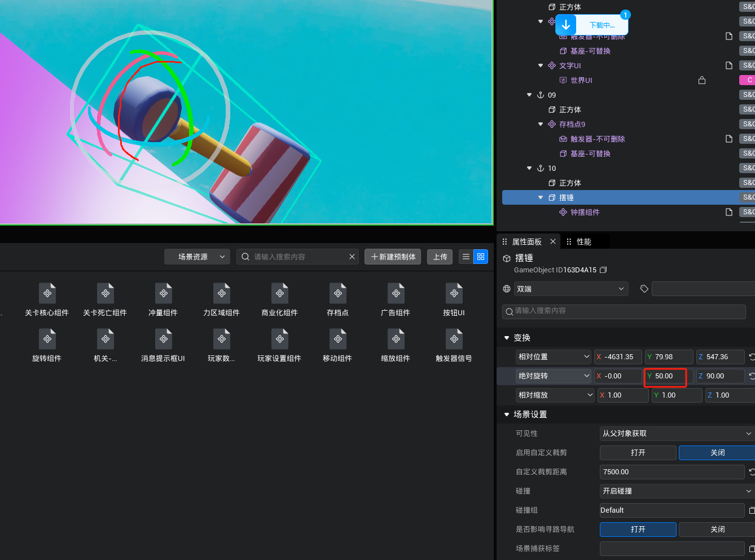The image size is (755, 560).
Task: Switch to the 属性面板 tab
Action: [x=526, y=241]
